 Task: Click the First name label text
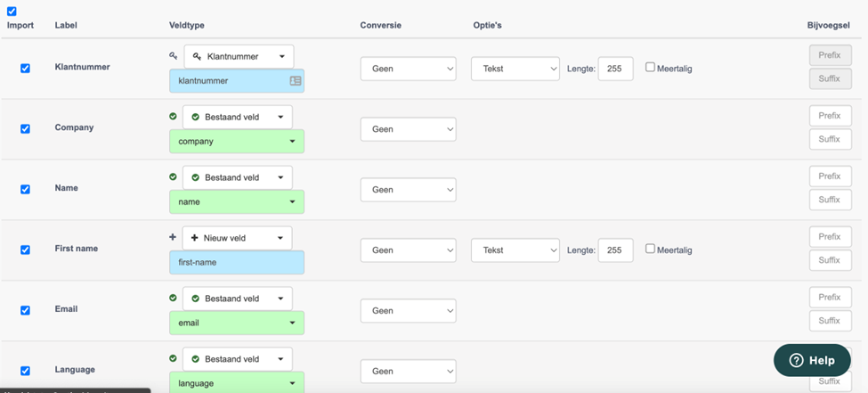(x=77, y=249)
